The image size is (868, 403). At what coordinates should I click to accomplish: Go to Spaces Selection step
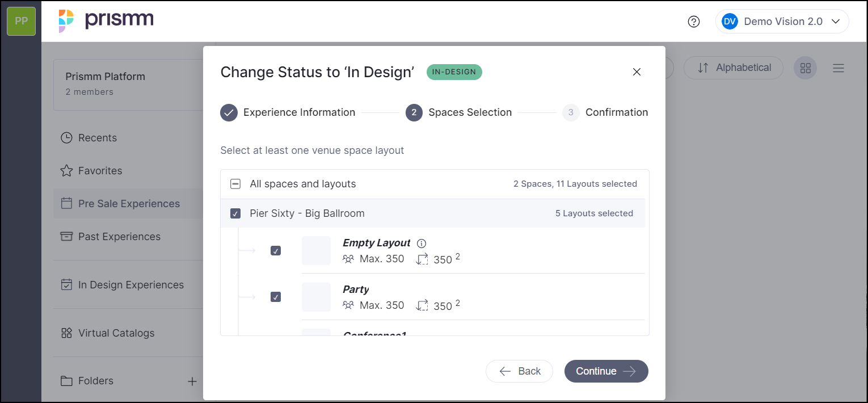coord(458,112)
